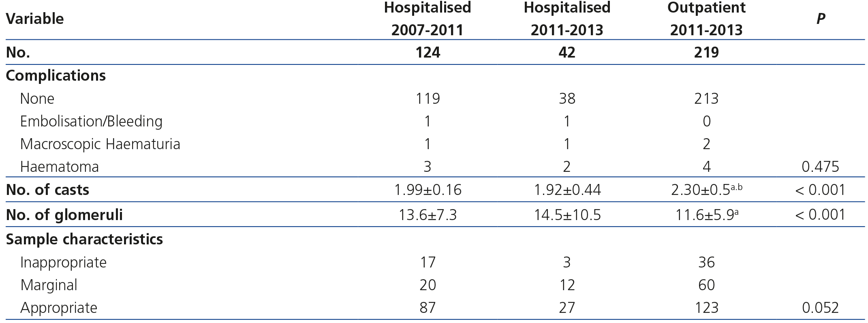
Task: Click the Haematoma row label
Action: tap(60, 167)
